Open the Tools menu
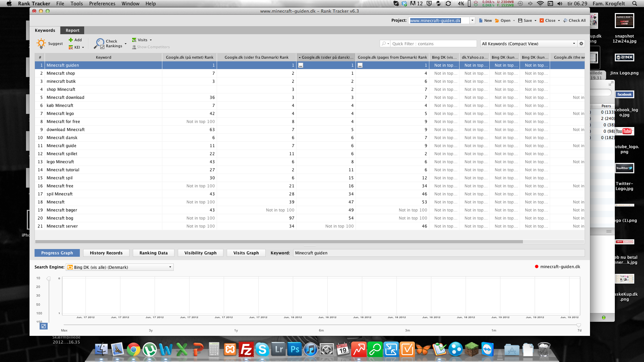Image resolution: width=644 pixels, height=362 pixels. pyautogui.click(x=76, y=3)
